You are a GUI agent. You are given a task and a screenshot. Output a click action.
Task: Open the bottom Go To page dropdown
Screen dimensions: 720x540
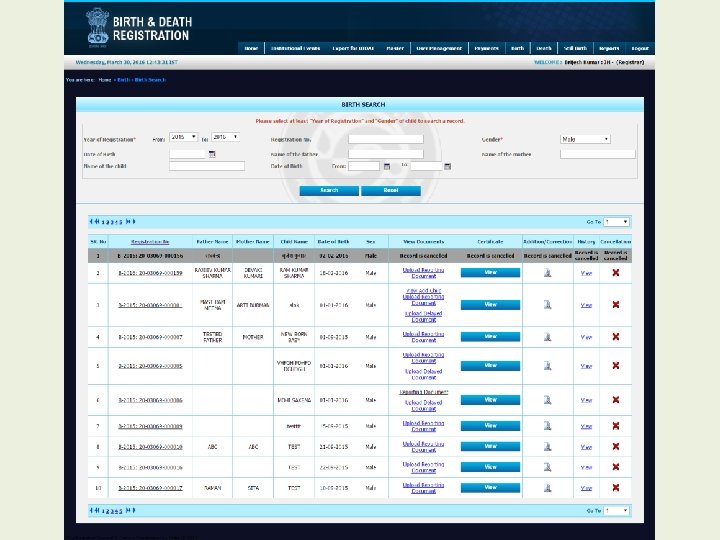tap(616, 511)
